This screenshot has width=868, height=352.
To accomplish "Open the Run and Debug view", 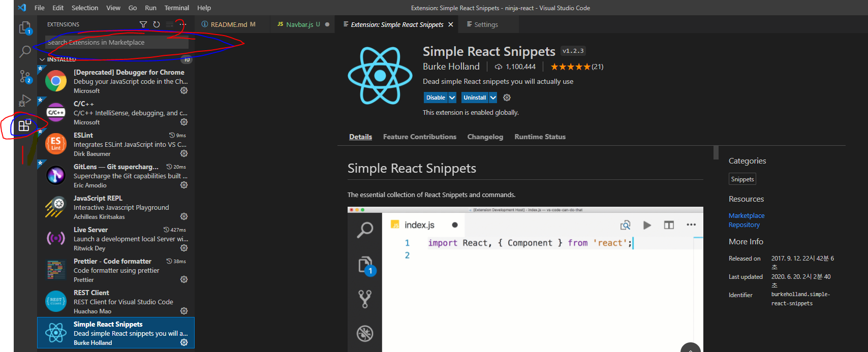I will pos(25,101).
